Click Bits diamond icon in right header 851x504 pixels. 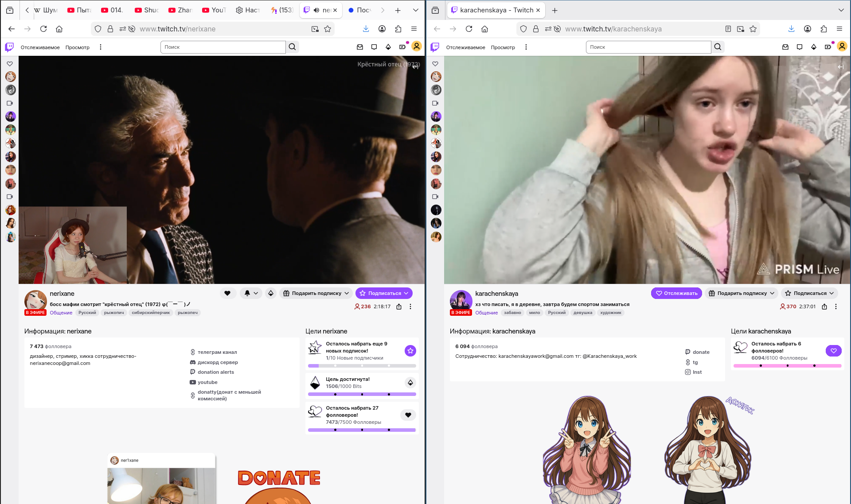tap(813, 47)
